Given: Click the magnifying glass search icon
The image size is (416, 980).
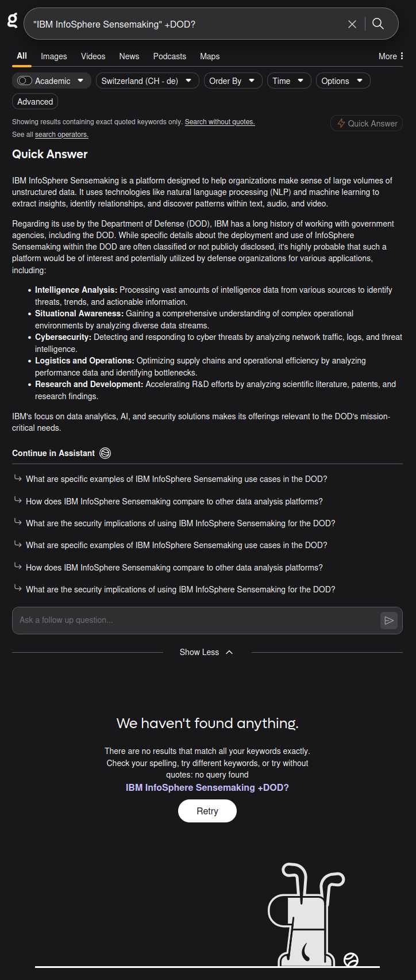Looking at the screenshot, I should coord(378,24).
